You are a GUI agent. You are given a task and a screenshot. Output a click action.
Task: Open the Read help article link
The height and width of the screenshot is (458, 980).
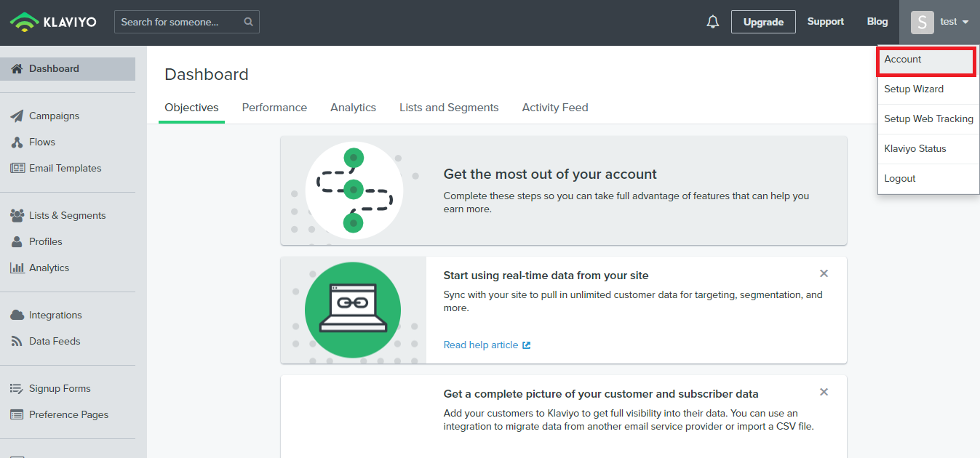click(x=481, y=345)
